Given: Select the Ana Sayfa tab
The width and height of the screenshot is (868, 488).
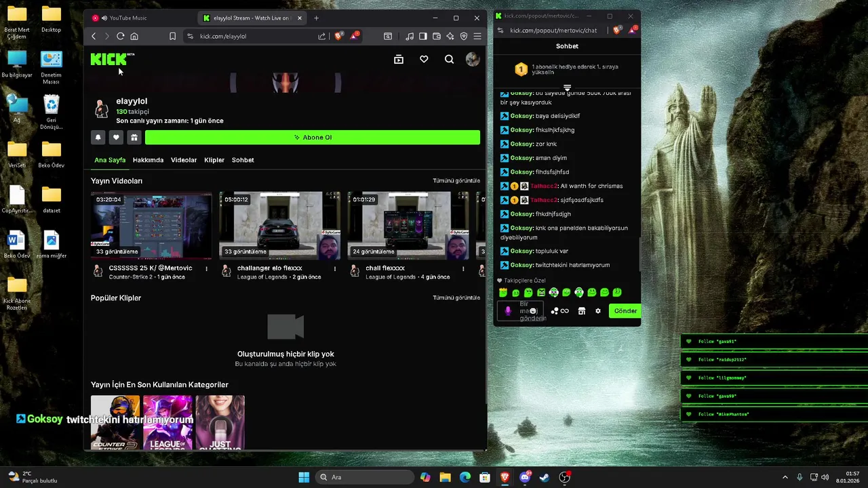Looking at the screenshot, I should (110, 160).
